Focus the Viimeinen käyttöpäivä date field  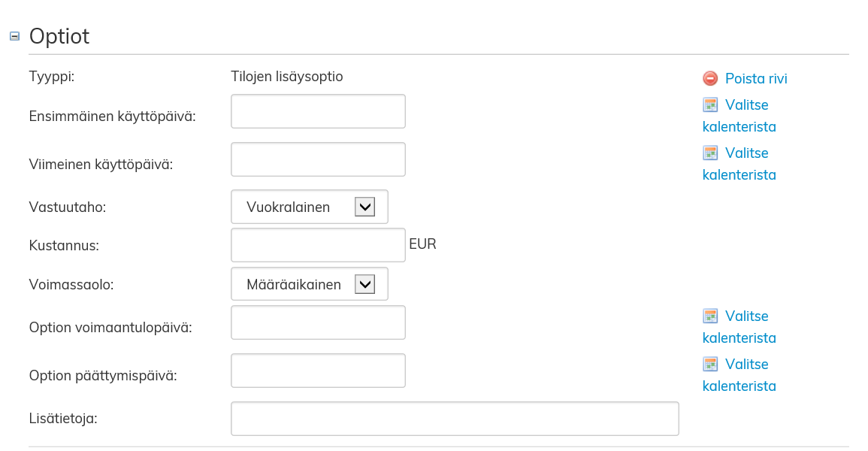click(318, 159)
